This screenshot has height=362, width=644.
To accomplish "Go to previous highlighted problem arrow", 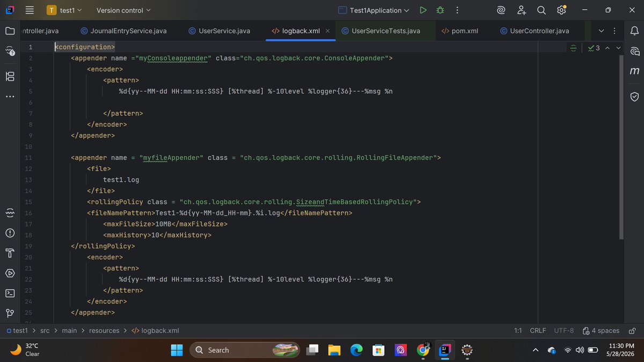I will (x=608, y=48).
